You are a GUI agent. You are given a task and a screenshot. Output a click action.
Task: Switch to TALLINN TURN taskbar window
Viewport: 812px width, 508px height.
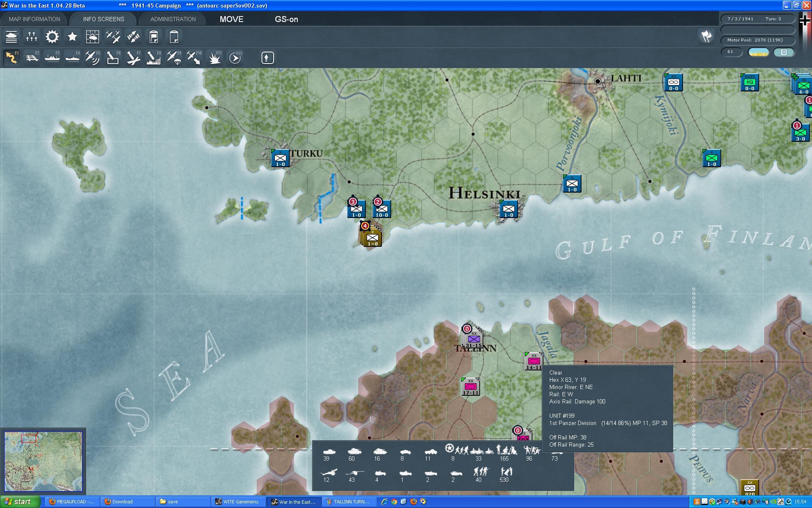click(349, 502)
